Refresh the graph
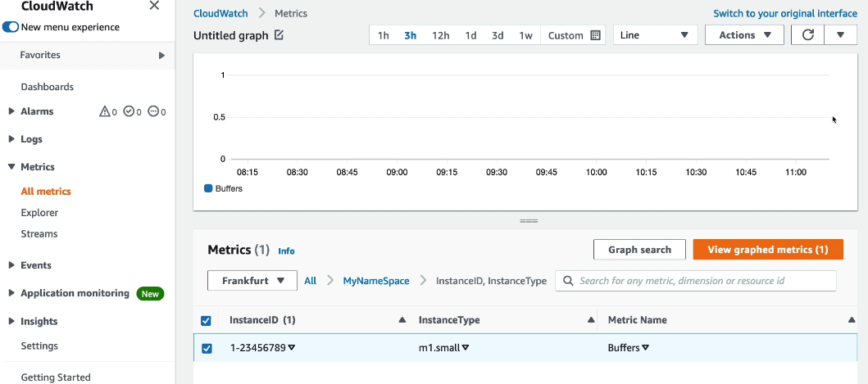868x384 pixels. pyautogui.click(x=808, y=35)
